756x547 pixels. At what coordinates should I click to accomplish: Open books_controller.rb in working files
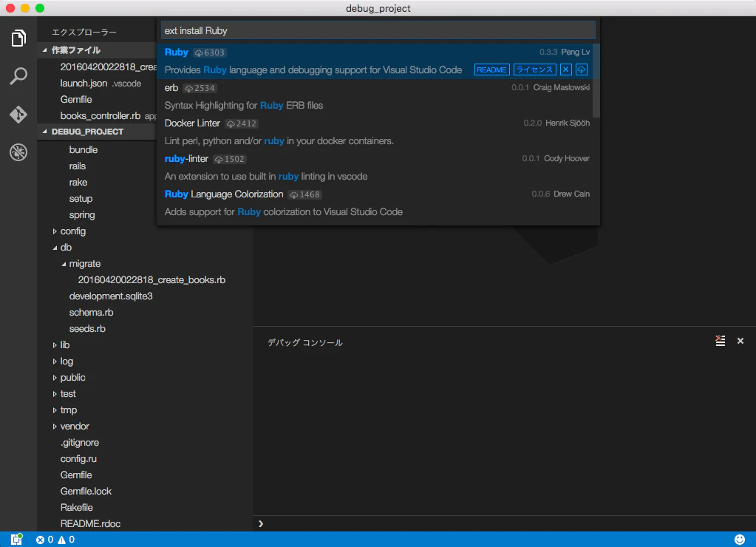[x=101, y=116]
